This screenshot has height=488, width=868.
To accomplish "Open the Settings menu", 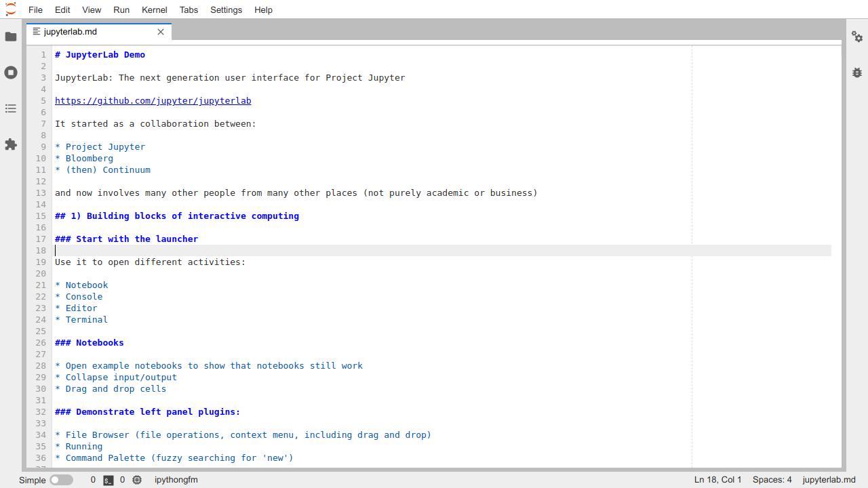I will [226, 9].
